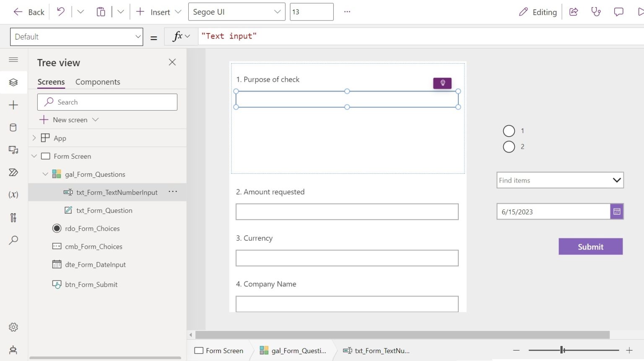Viewport: 644px width, 361px height.
Task: Collapse the gal_Form_Questions tree node
Action: coord(45,174)
